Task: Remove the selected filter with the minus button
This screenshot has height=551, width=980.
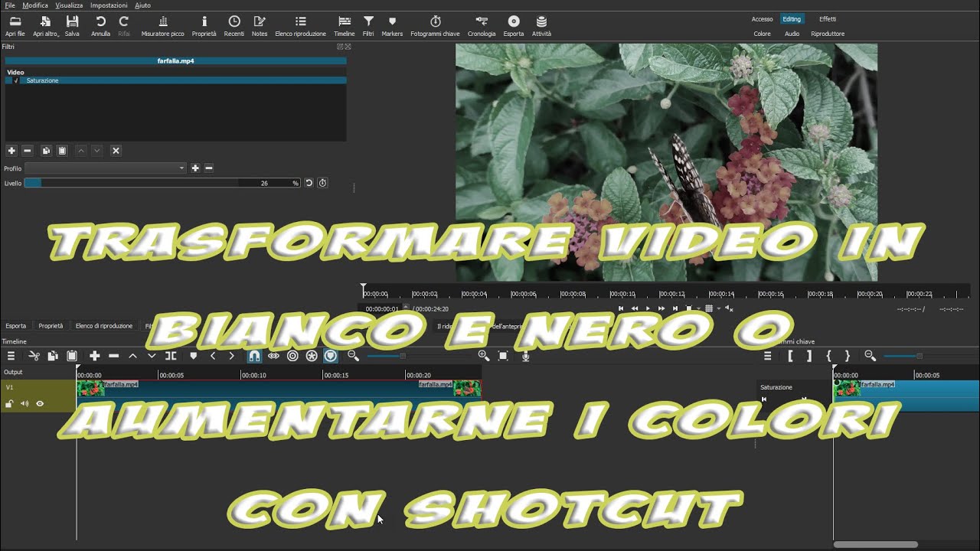Action: 28,151
